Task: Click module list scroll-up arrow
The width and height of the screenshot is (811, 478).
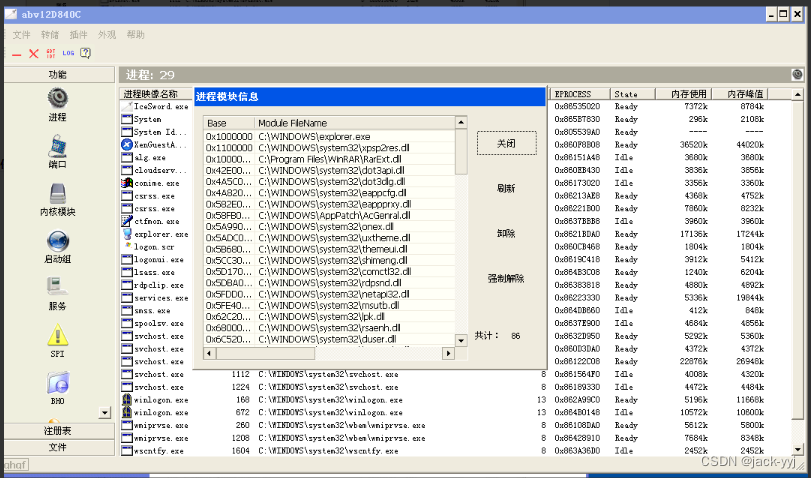Action: [461, 123]
